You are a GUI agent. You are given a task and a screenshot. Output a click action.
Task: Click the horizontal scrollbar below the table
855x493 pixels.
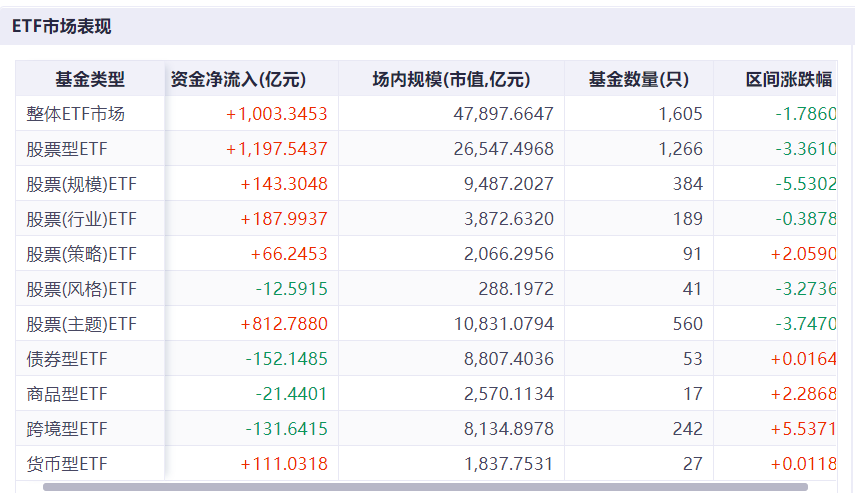[425, 487]
